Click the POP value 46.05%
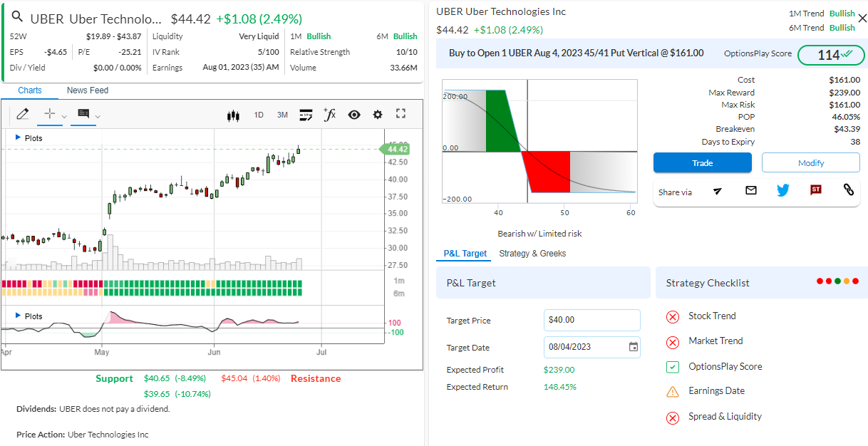Viewport: 868px width, 446px height. [846, 117]
